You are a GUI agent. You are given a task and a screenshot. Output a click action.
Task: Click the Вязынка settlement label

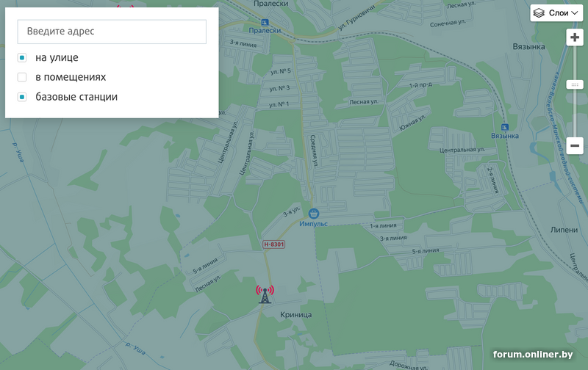tap(528, 47)
